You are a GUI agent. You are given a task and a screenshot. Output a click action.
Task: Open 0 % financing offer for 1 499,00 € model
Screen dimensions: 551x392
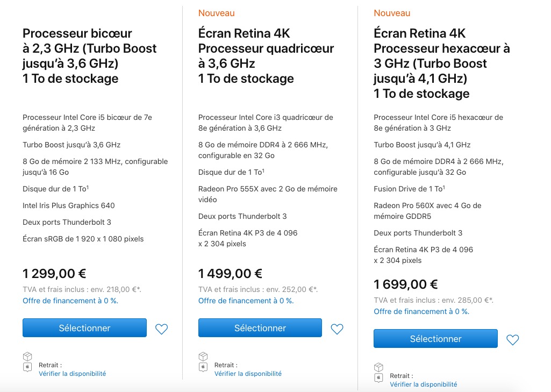click(x=246, y=301)
